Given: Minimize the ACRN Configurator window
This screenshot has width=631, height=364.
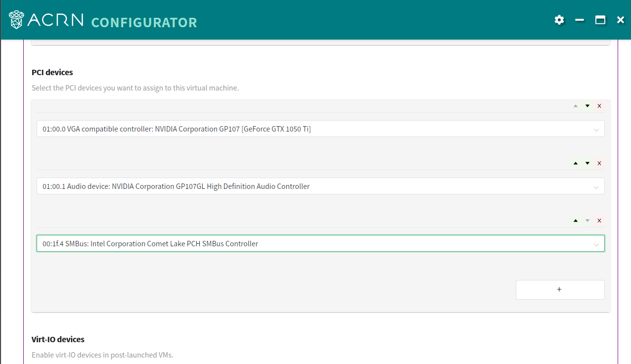Looking at the screenshot, I should pos(580,20).
